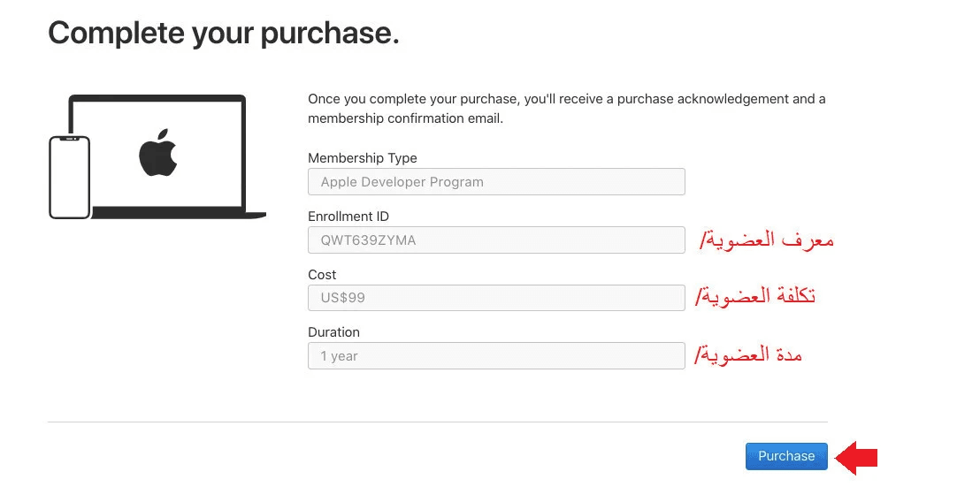Viewport: 980px width, 502px height.
Task: Click the Apple Developer Program text
Action: click(x=402, y=182)
